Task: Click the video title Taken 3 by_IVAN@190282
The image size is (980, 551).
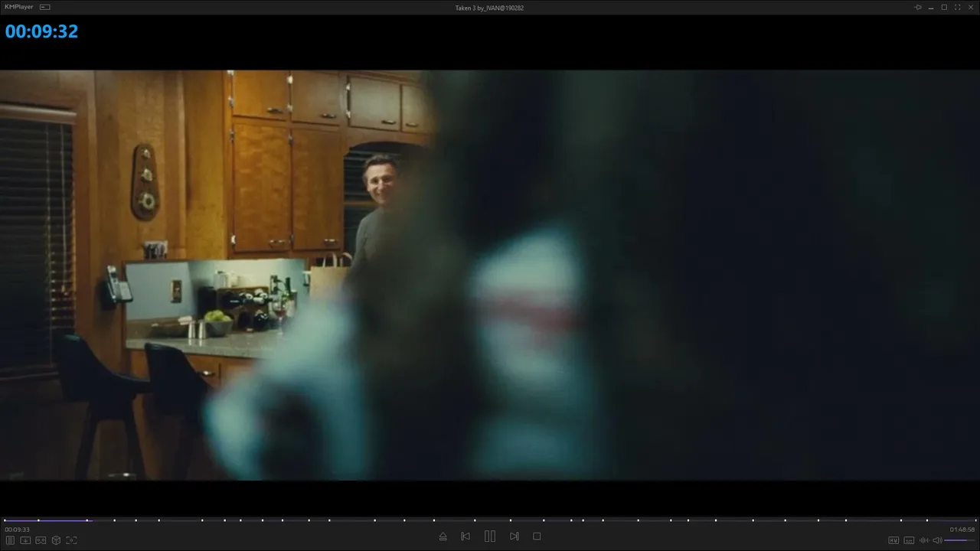Action: (489, 8)
